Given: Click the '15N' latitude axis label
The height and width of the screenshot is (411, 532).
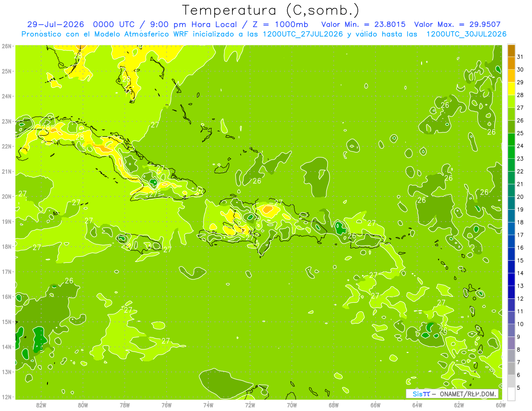Looking at the screenshot, I should point(6,322).
